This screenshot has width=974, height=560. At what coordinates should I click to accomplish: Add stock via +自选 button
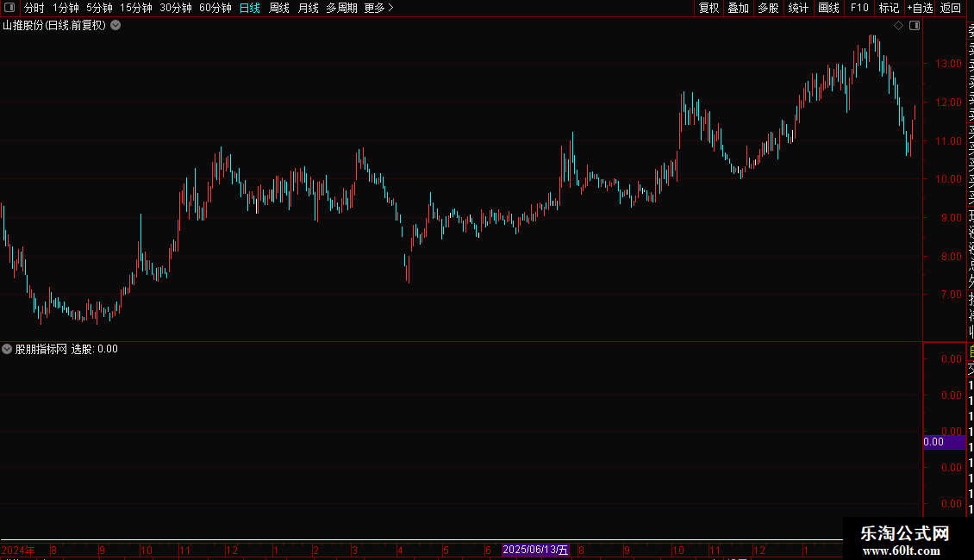[x=920, y=8]
